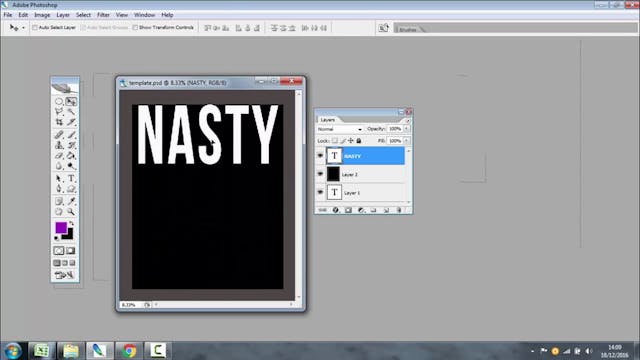Image resolution: width=640 pixels, height=360 pixels.
Task: Open the Filter menu
Action: point(103,15)
